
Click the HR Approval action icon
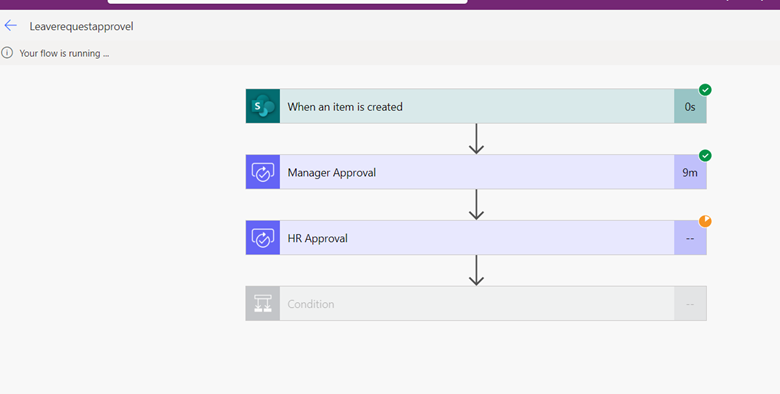(263, 238)
